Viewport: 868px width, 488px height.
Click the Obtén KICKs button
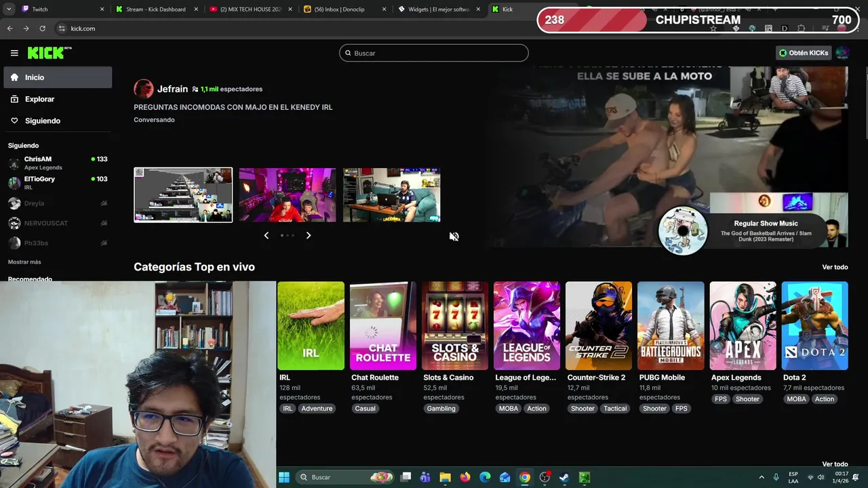[x=804, y=53]
